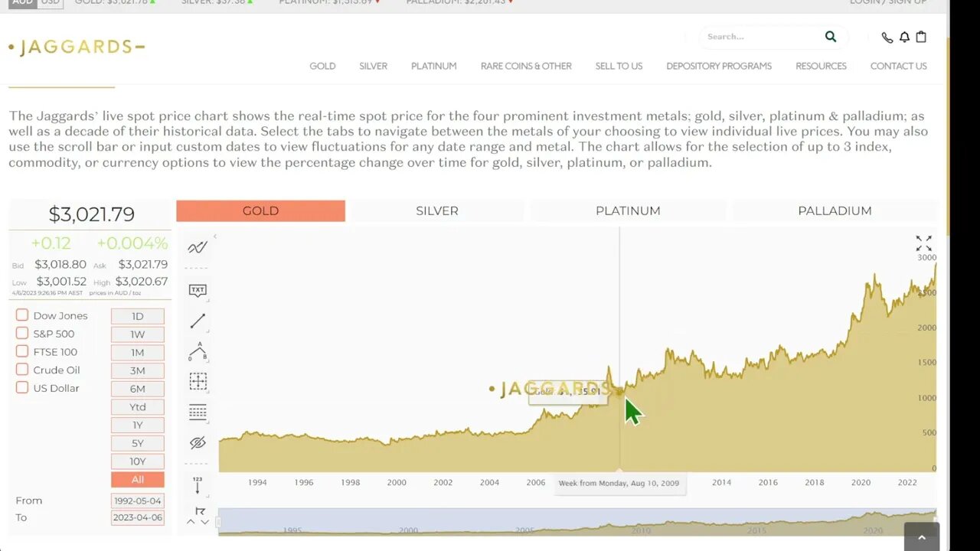Select the TXT text annotation tool

(198, 290)
